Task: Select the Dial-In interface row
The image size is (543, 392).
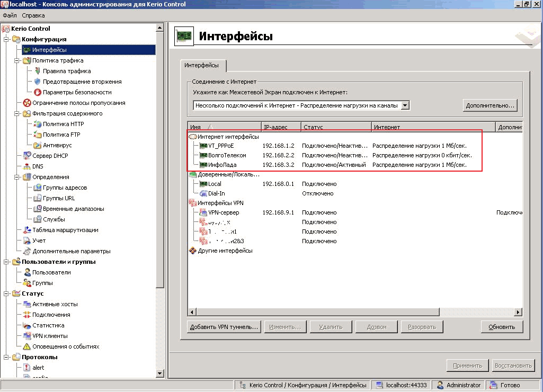Action: 355,193
